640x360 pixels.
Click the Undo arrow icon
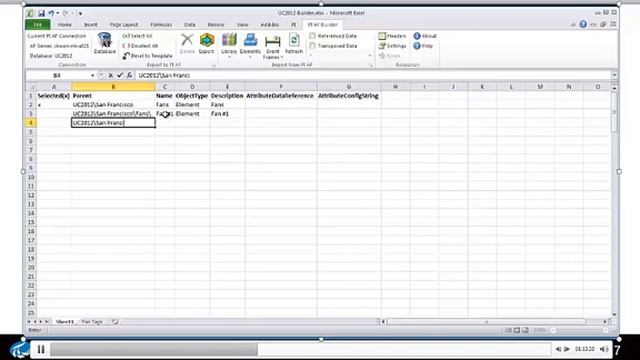(51, 13)
